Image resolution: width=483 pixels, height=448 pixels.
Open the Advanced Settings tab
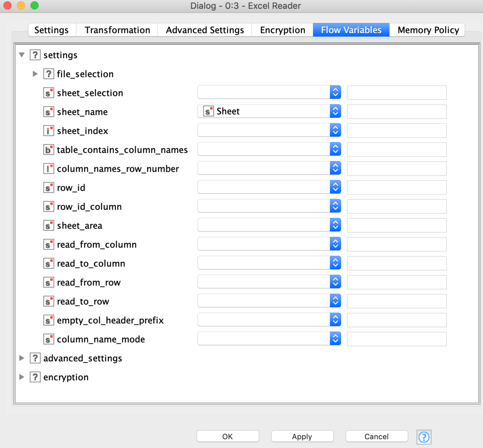tap(205, 30)
